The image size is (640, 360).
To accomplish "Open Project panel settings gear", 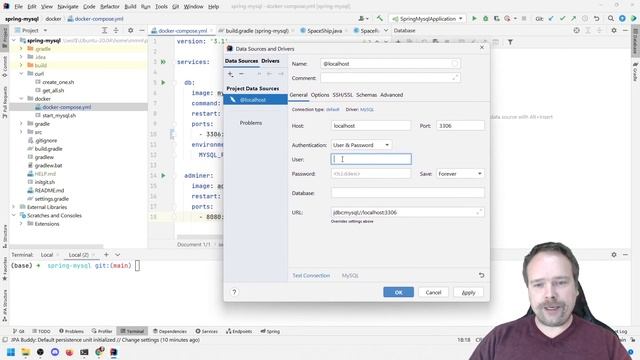I will click(x=131, y=31).
